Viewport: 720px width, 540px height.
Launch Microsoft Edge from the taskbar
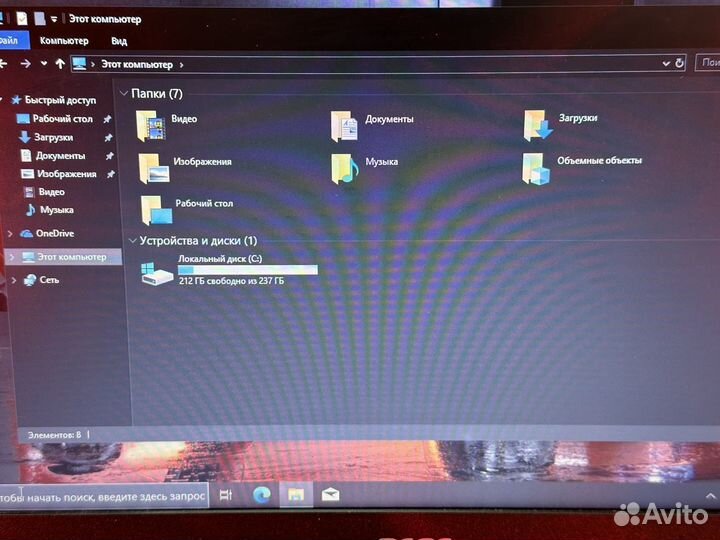262,494
